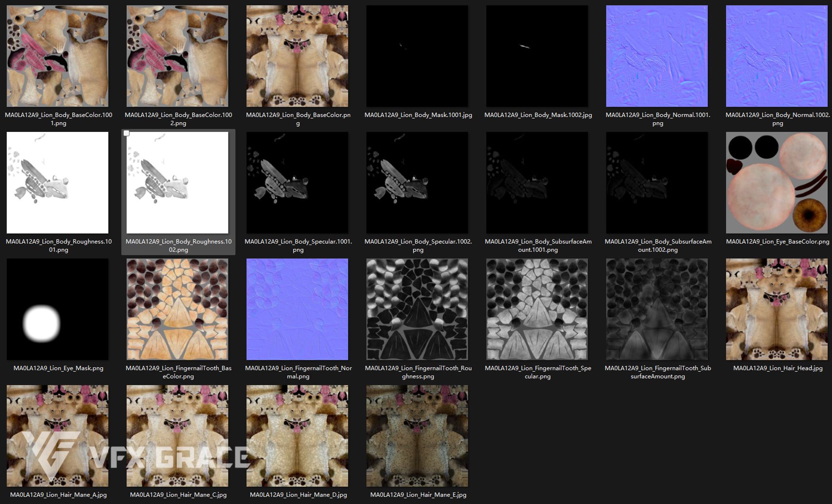832x504 pixels.
Task: Select the Lion_FingernailTooth_Normal.png thumbnail
Action: [x=297, y=309]
